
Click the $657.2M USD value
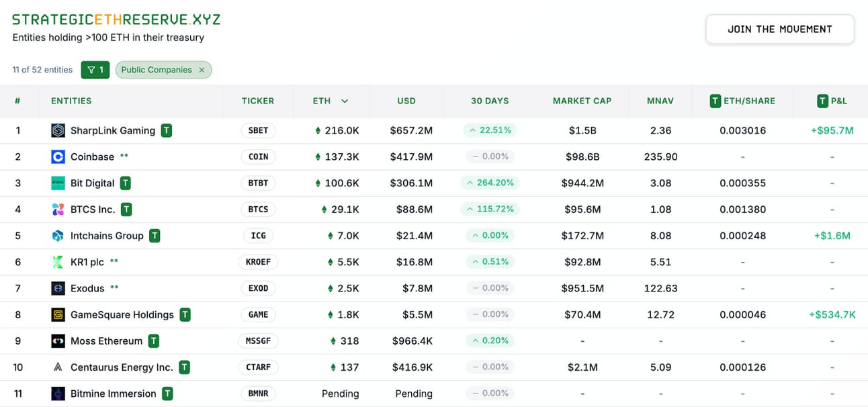coord(411,130)
